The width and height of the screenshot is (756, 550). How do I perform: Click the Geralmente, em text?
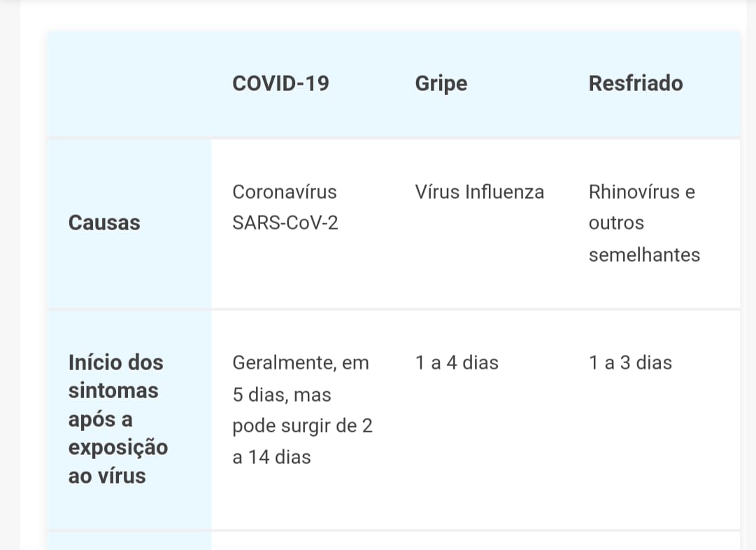coord(300,362)
